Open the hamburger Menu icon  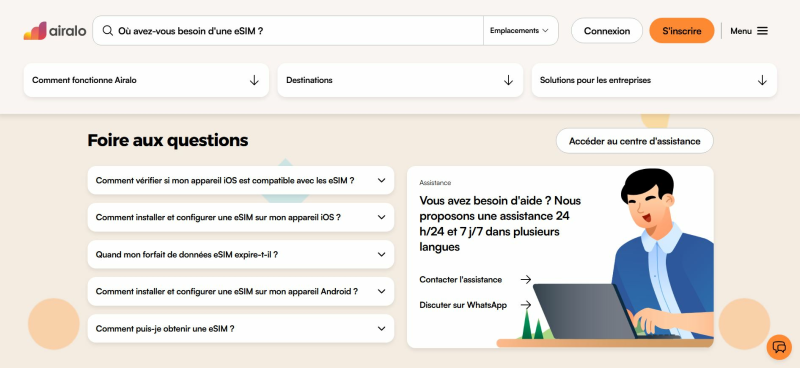(x=762, y=31)
